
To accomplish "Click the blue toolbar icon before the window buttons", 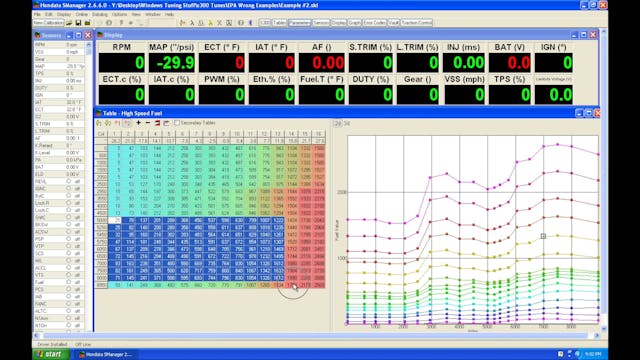I will 251,23.
